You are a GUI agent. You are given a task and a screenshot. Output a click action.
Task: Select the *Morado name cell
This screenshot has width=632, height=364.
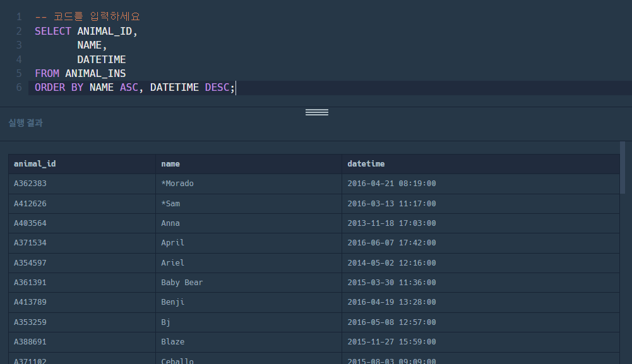pyautogui.click(x=249, y=184)
